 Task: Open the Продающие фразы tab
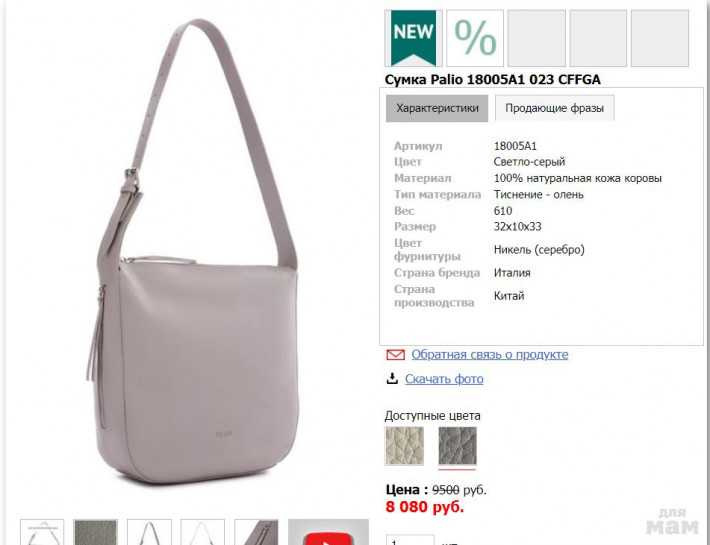pos(554,108)
